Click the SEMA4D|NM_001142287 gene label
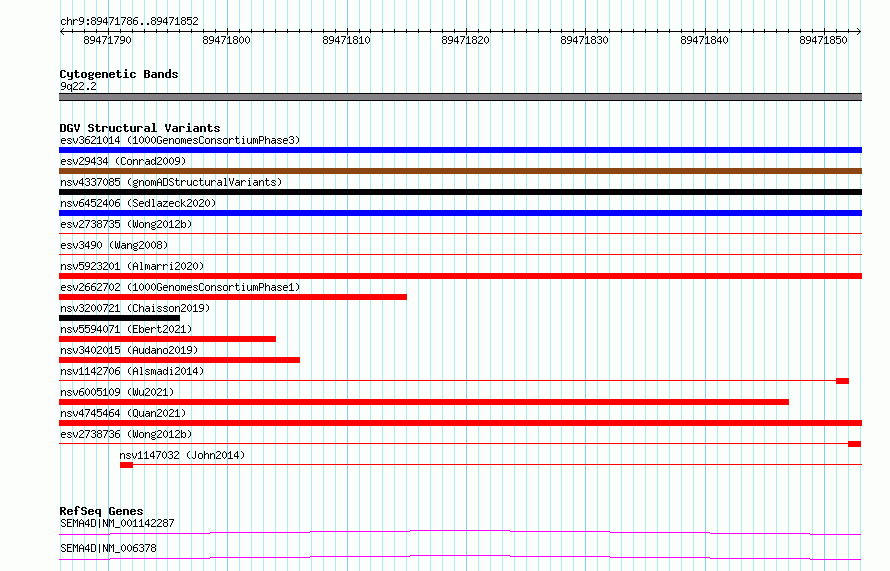Image resolution: width=890 pixels, height=571 pixels. (117, 523)
